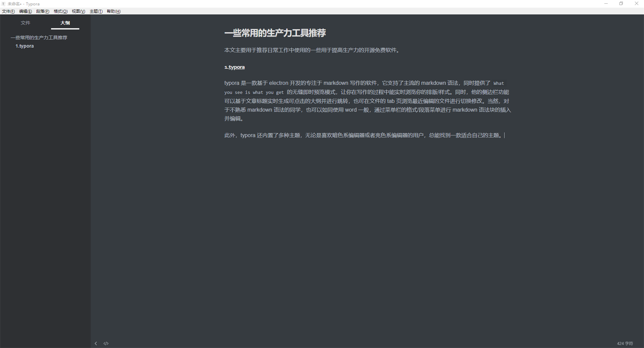Open the 主题 menu
The image size is (644, 348).
coord(96,11)
